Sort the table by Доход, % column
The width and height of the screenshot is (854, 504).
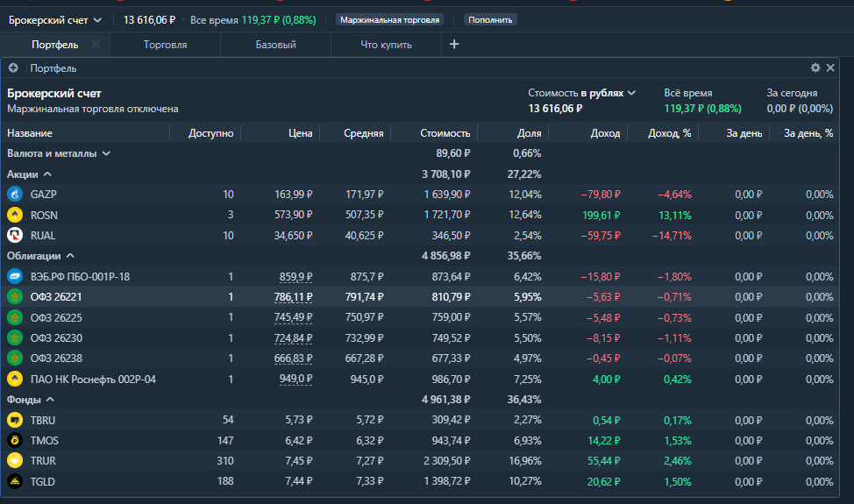click(x=669, y=133)
